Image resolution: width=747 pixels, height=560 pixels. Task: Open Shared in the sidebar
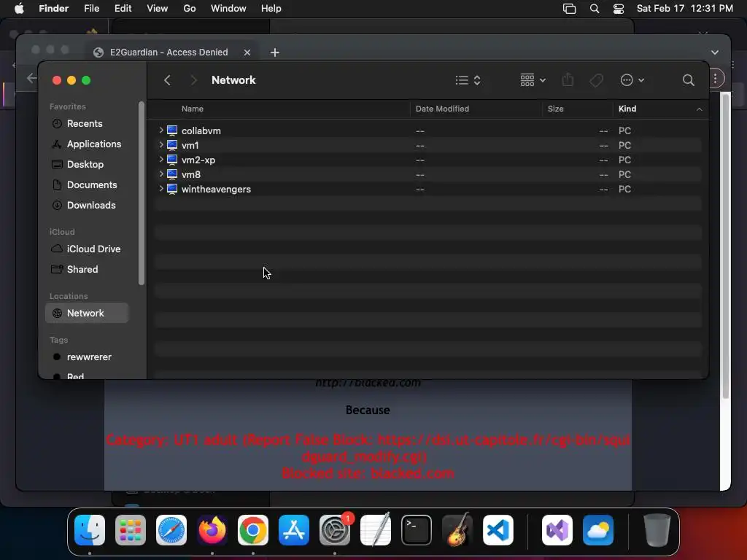click(87, 270)
